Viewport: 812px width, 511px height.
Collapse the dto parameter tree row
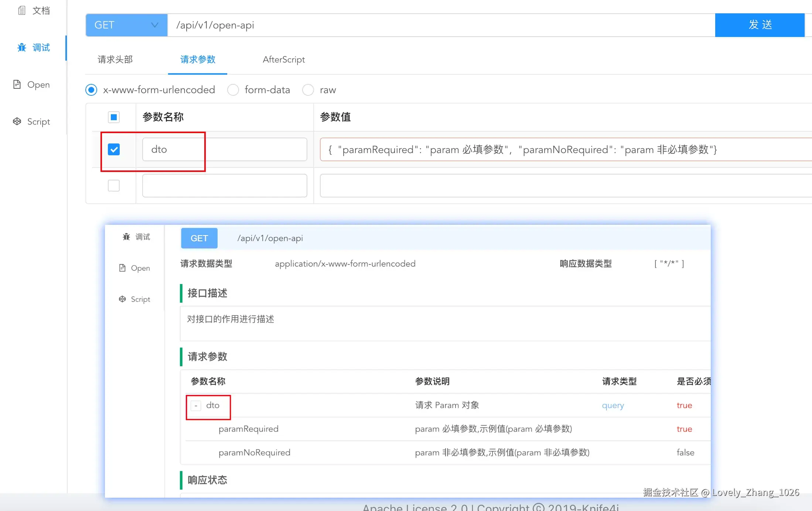coord(196,406)
